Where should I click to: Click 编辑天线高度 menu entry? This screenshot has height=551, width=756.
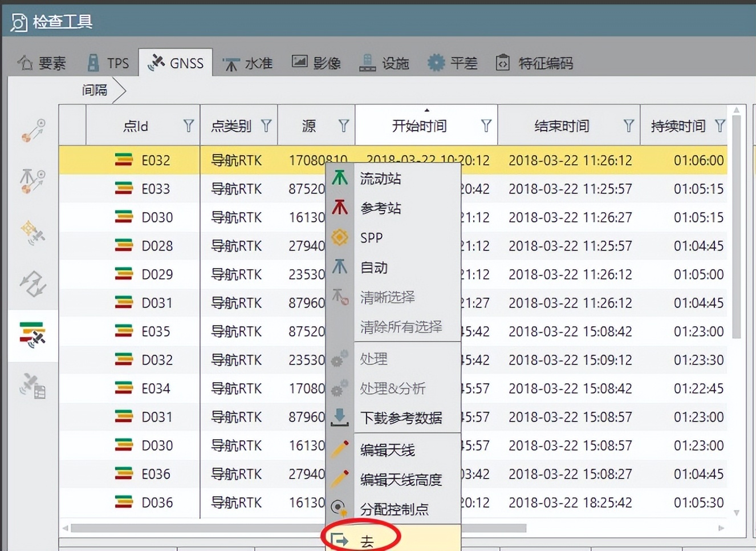(x=393, y=480)
